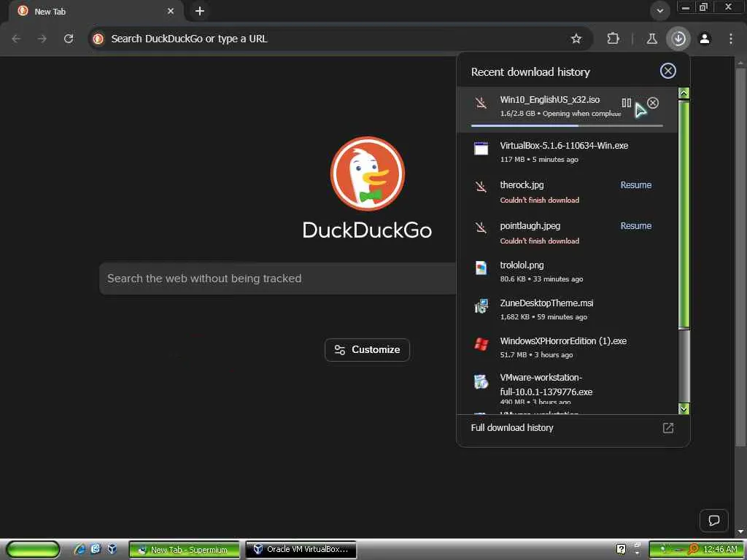Launch Internet Explorer from quick launch
The image size is (747, 560).
79,550
